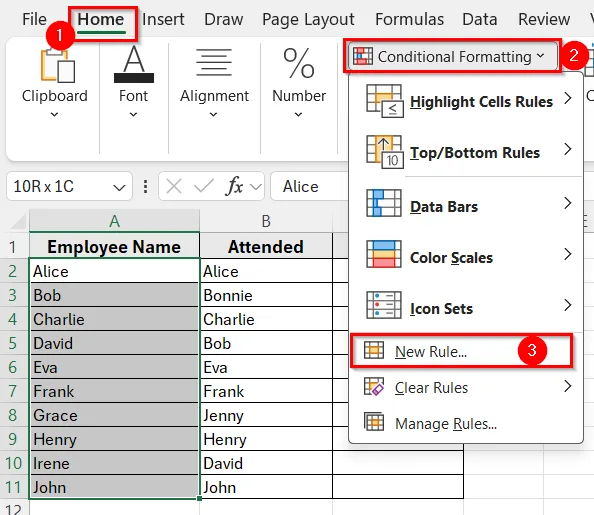This screenshot has height=515, width=594.
Task: Click cell B7 containing Frank
Action: (x=266, y=391)
